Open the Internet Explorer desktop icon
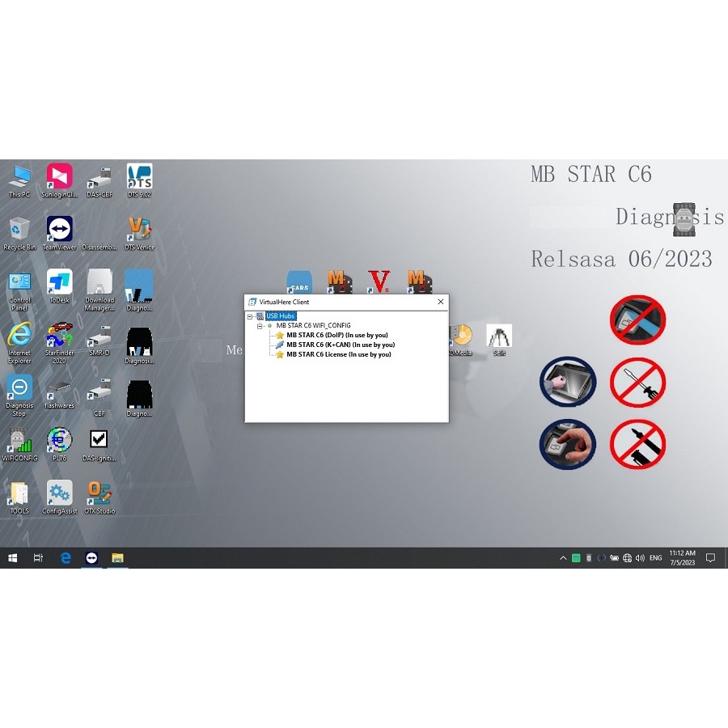The height and width of the screenshot is (728, 728). pyautogui.click(x=19, y=343)
